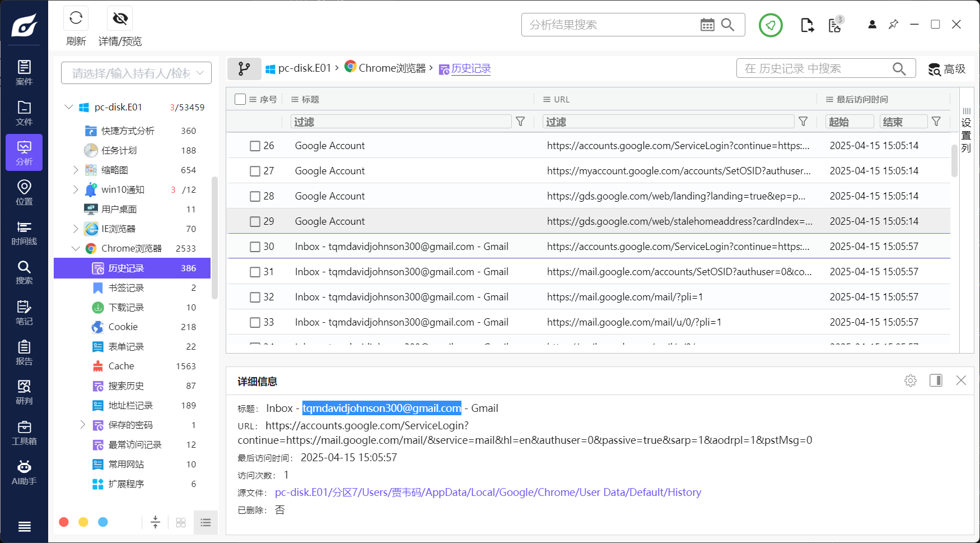Image resolution: width=980 pixels, height=543 pixels.
Task: Click the green circular status icon
Action: click(x=771, y=25)
